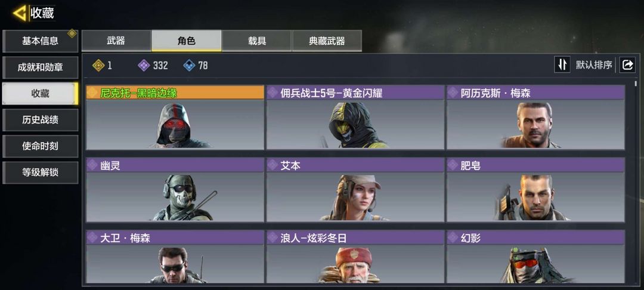The image size is (644, 290).
Task: Open the 默认排序 sort option
Action: coord(594,65)
